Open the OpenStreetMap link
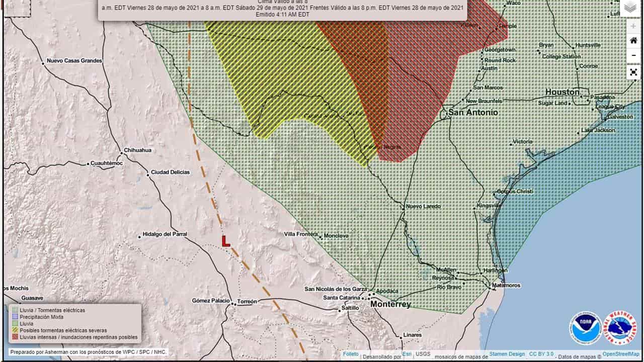Screen dimensions: 644x362 pos(622,354)
